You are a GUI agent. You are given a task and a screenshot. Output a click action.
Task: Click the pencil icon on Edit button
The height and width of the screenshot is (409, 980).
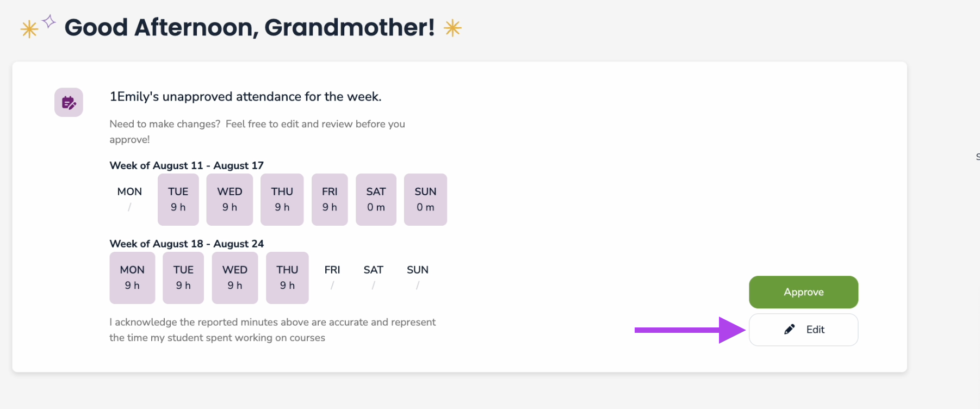[790, 329]
